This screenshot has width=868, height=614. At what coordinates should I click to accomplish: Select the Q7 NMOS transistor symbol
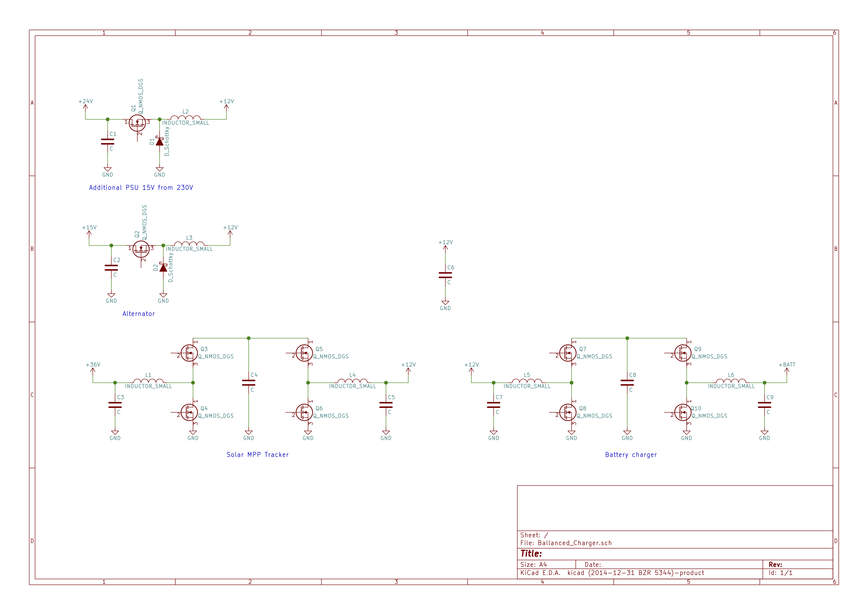[x=568, y=353]
